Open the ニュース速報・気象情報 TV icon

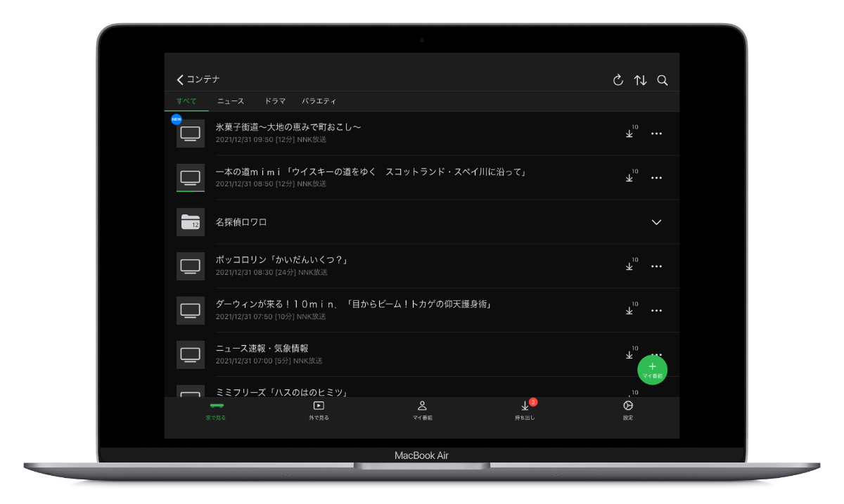pyautogui.click(x=191, y=355)
